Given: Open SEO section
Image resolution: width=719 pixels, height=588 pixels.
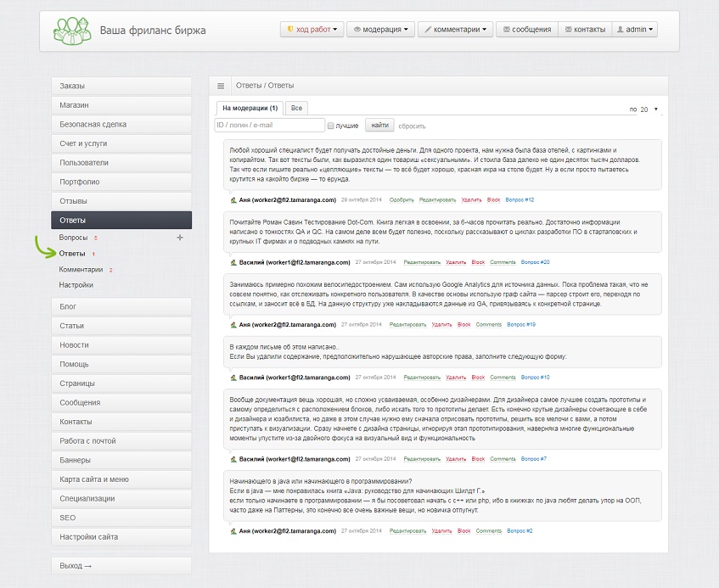Looking at the screenshot, I should (x=121, y=518).
